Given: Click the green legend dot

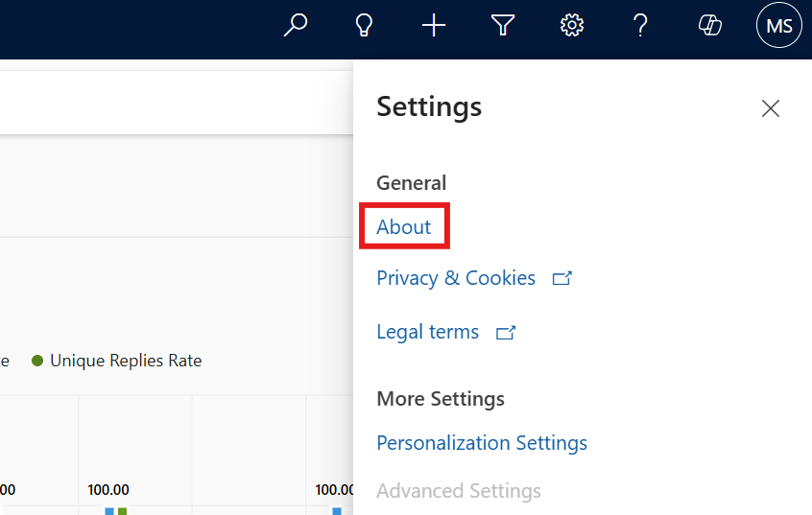Looking at the screenshot, I should (x=37, y=361).
